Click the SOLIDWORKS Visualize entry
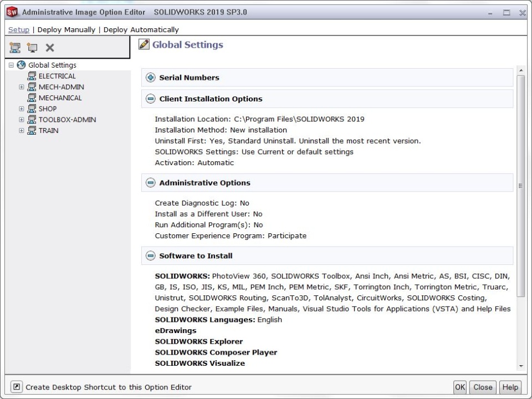Image resolution: width=532 pixels, height=399 pixels. click(x=200, y=363)
